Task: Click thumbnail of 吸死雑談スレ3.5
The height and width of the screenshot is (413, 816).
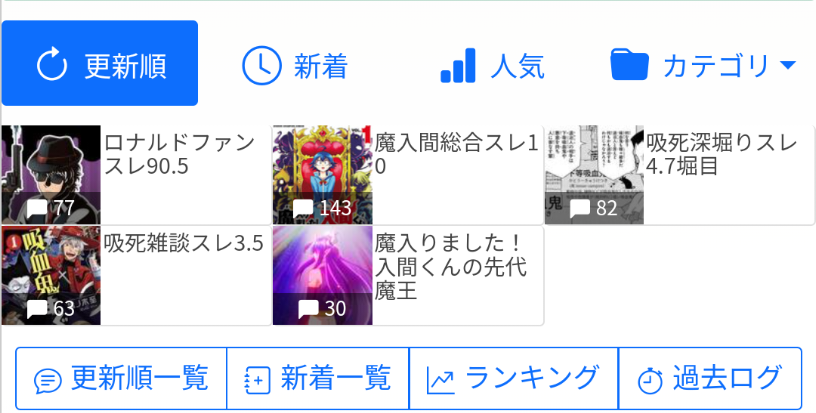Action: 51,276
